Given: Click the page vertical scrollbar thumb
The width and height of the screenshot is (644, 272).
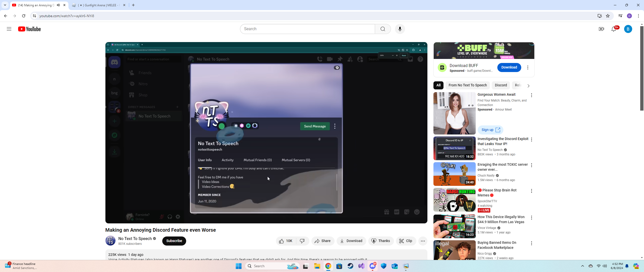Looking at the screenshot, I should pyautogui.click(x=642, y=68).
